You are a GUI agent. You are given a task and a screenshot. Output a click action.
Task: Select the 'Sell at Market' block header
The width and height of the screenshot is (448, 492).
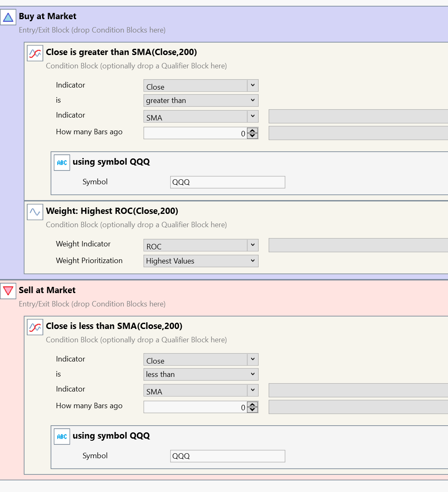point(47,290)
